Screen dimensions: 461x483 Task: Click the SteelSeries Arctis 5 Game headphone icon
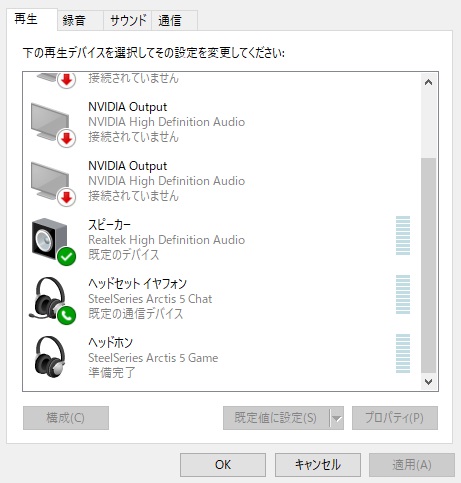point(50,357)
